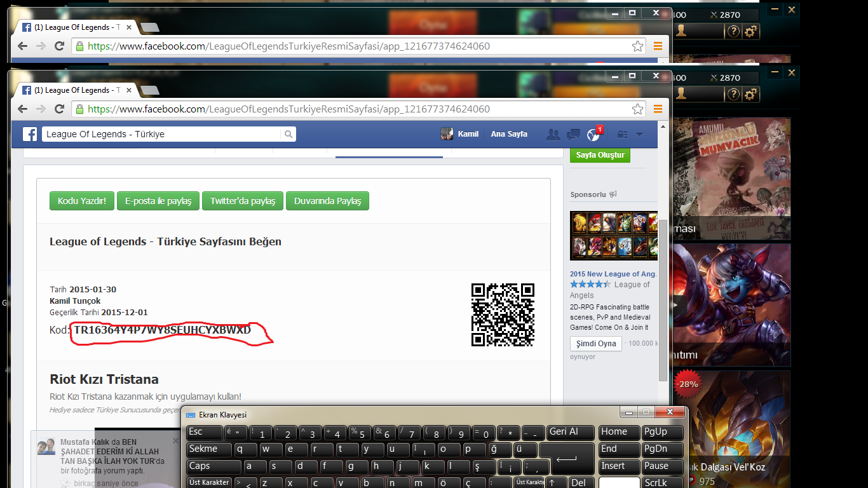Screen dimensions: 868x488
Task: Click the Esc key on the on-screen keyboard
Action: click(205, 432)
